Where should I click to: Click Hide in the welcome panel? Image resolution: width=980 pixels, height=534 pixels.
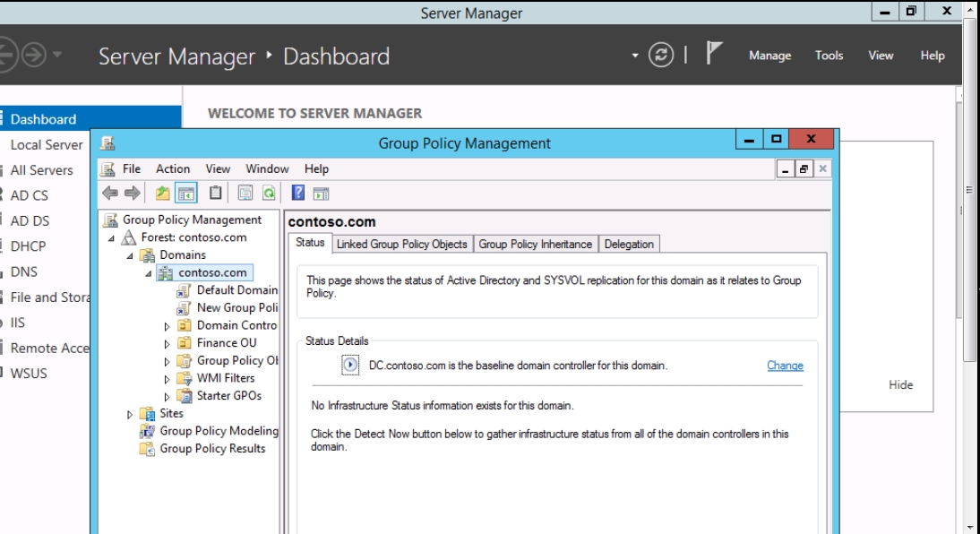pos(900,384)
